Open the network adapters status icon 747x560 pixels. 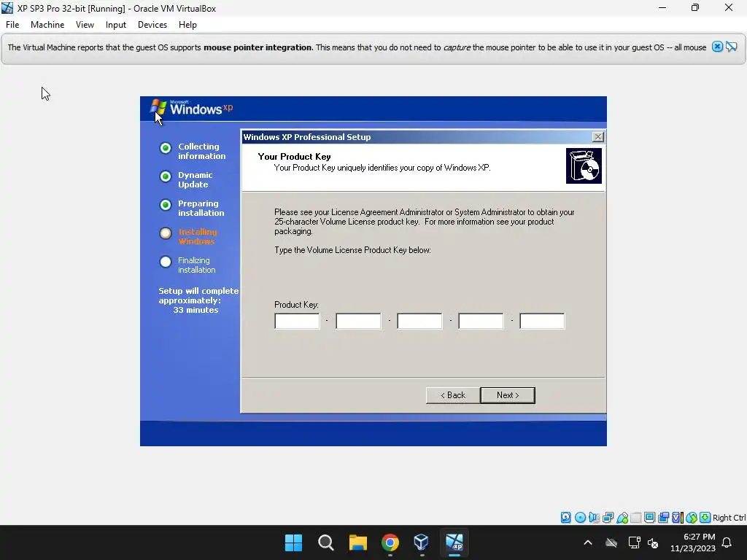coord(608,517)
